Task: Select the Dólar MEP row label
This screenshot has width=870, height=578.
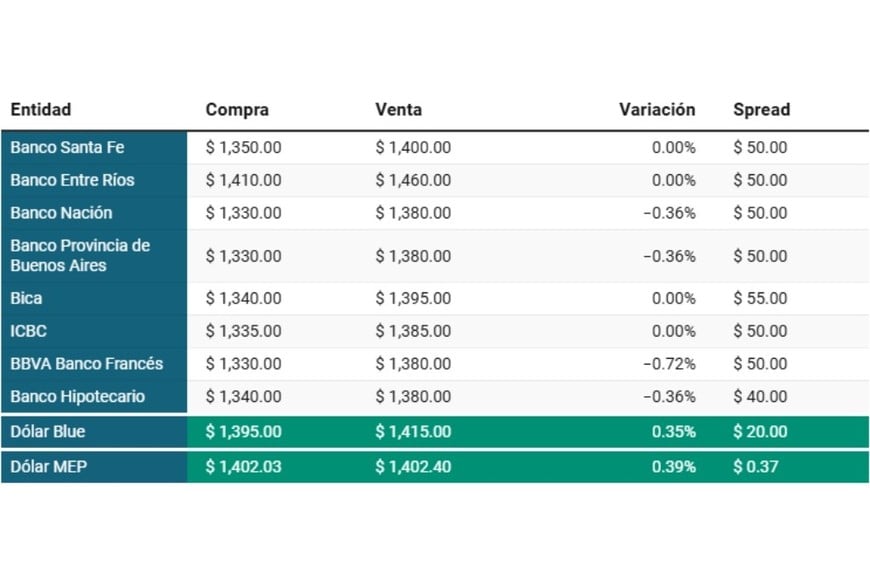Action: pos(47,467)
